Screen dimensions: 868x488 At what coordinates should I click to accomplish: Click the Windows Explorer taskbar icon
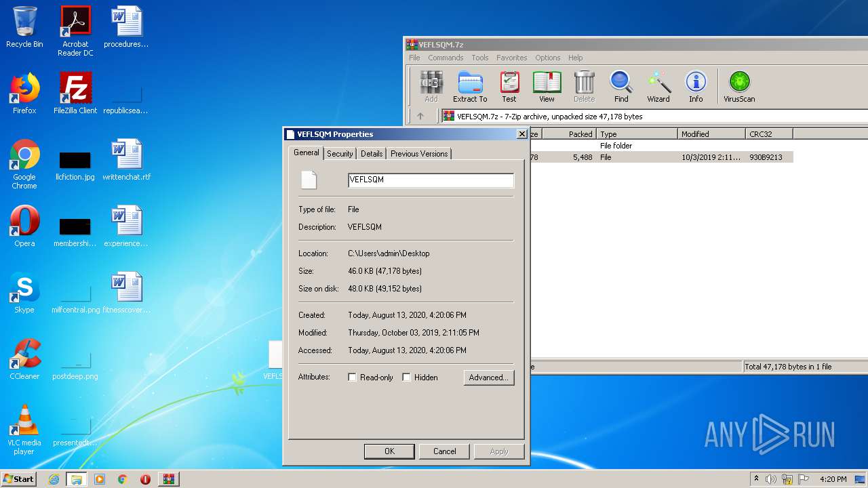click(77, 479)
